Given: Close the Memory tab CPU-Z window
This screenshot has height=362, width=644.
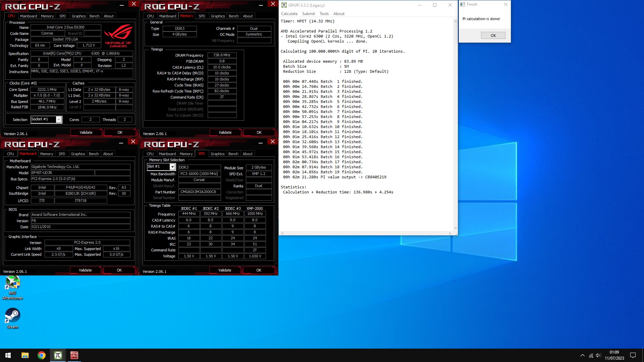Looking at the screenshot, I should click(273, 4).
